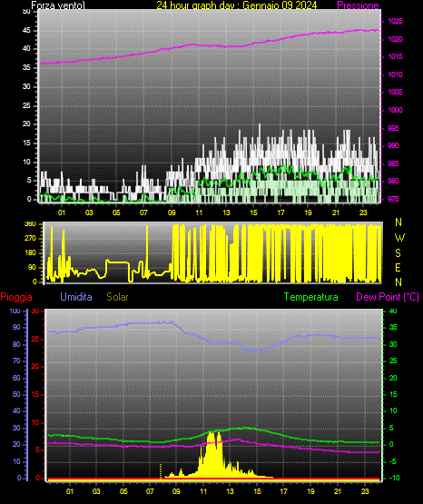
Task: Click the Pressione legend label
Action: coord(358,5)
